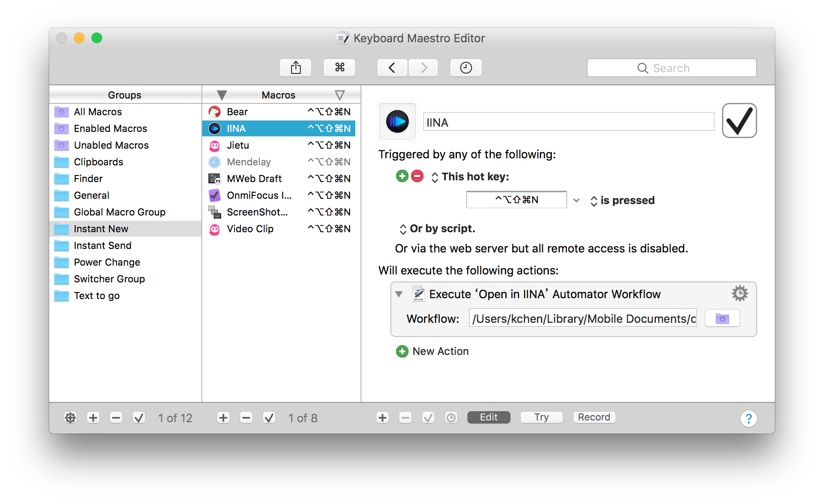Screen dimensions: 824x504
Task: Select the MWeb Draft macro
Action: click(279, 179)
